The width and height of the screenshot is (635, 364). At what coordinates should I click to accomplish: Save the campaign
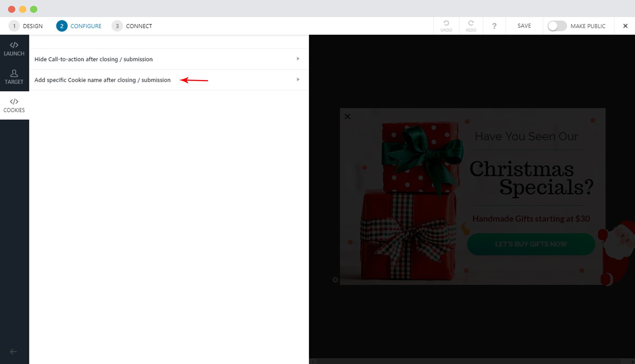pyautogui.click(x=524, y=26)
